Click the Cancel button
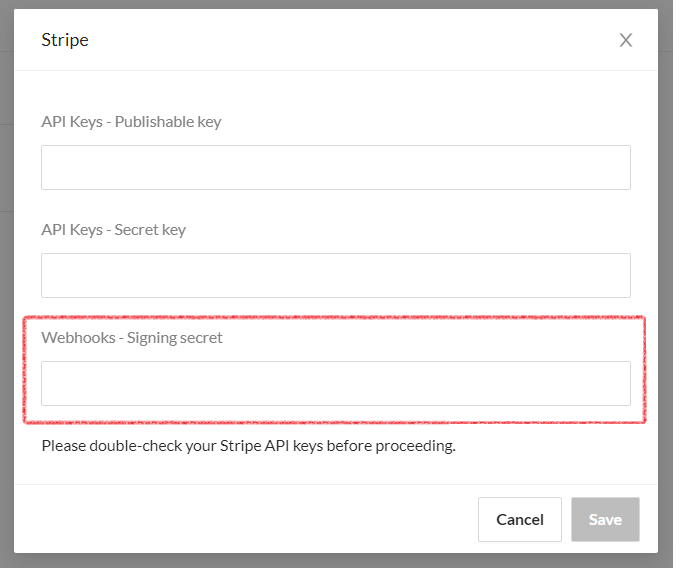Viewport: 684px width, 568px height. 520,520
